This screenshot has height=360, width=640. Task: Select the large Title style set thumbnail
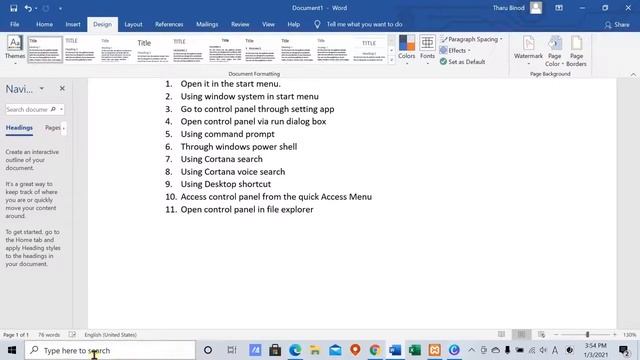(152, 49)
